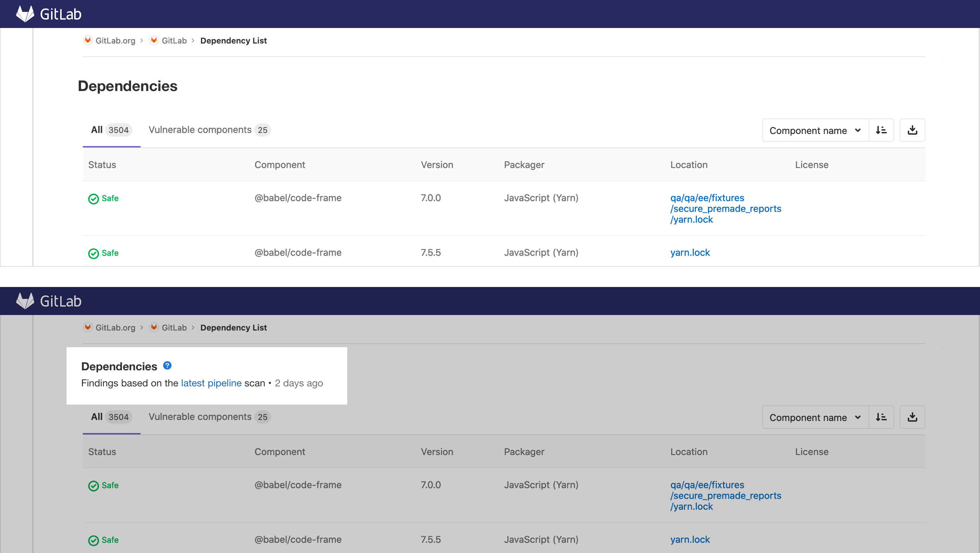Follow the GitLab breadcrumb link in lower mockup
This screenshot has width=980, height=553.
pyautogui.click(x=174, y=328)
